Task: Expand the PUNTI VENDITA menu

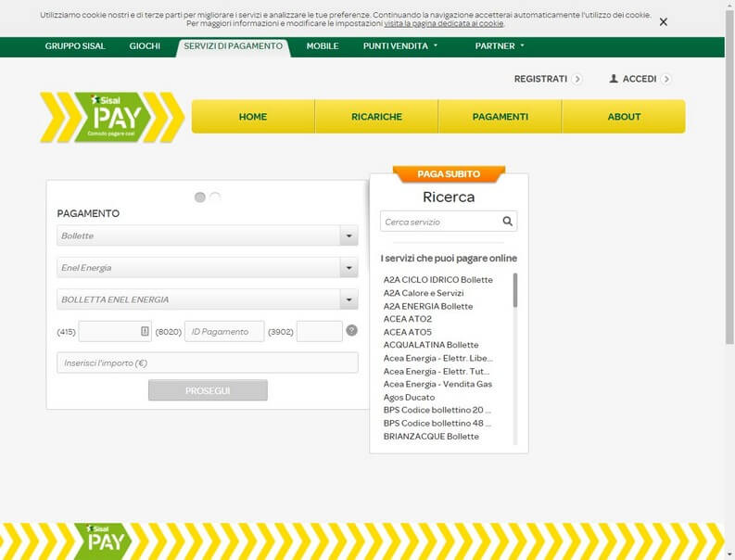Action: point(399,46)
